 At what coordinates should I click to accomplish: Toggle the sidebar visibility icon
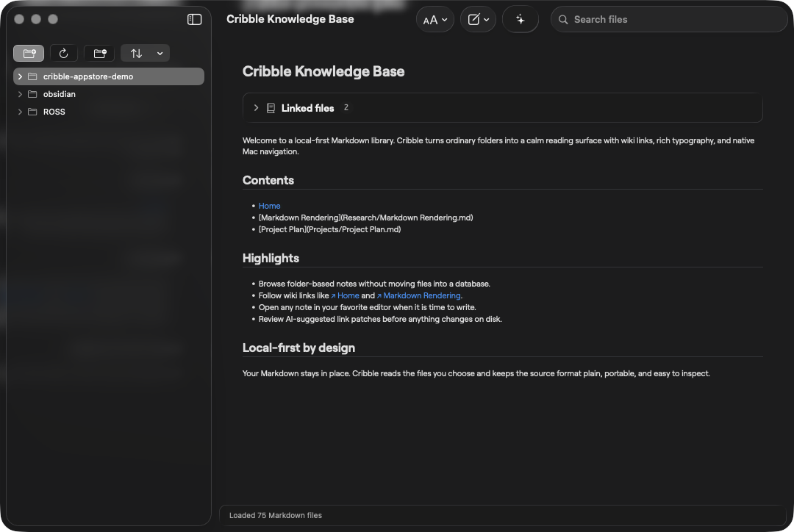click(194, 19)
